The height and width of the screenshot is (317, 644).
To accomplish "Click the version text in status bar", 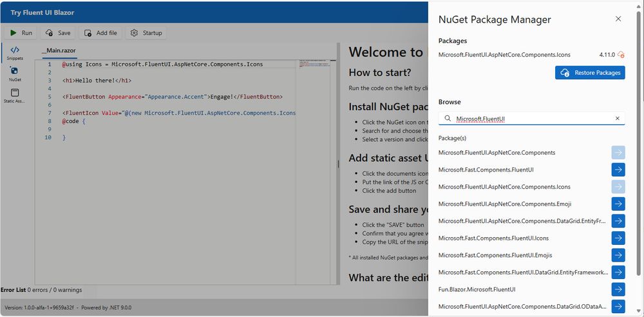I will coord(39,307).
